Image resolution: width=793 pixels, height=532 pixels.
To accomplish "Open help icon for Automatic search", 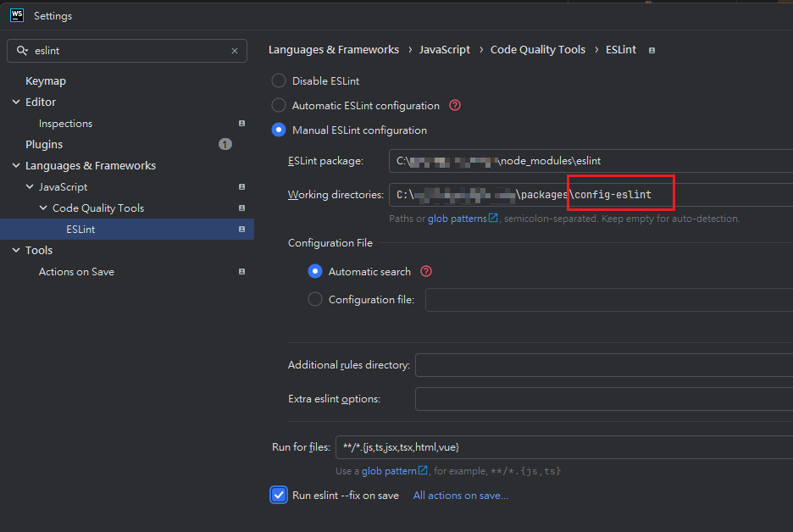I will tap(426, 271).
